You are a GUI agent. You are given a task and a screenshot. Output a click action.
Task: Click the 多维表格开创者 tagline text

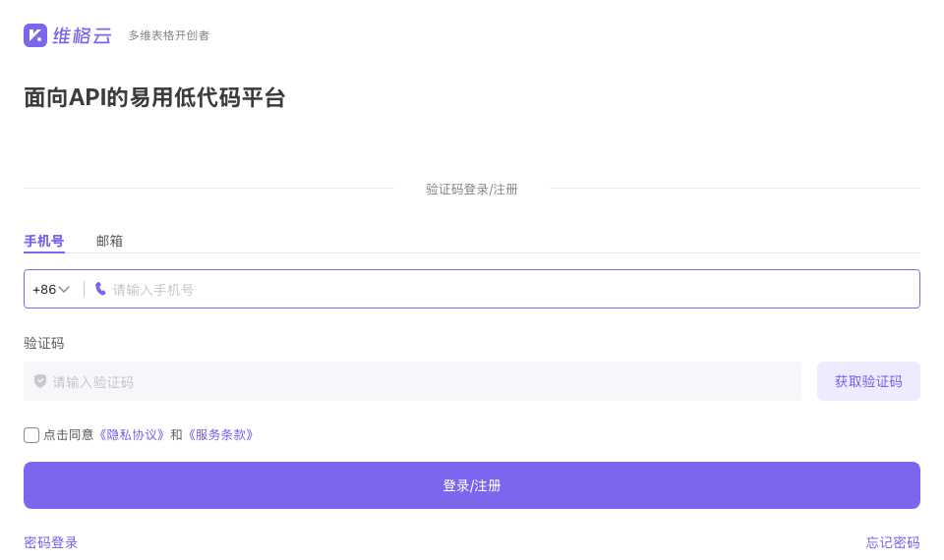pyautogui.click(x=168, y=35)
